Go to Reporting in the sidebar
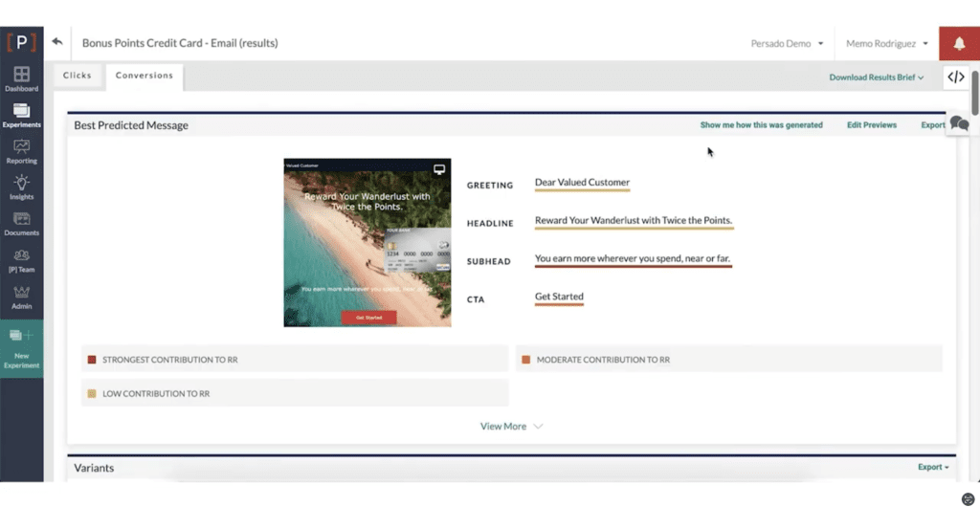980x507 pixels. click(21, 151)
